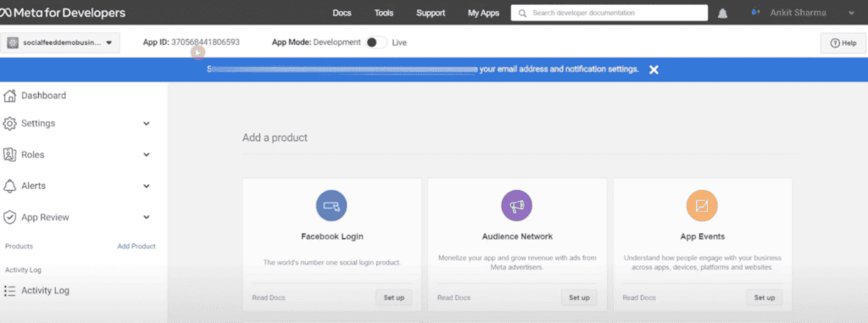The image size is (868, 323).
Task: Expand the Settings chevron in sidebar
Action: tap(146, 124)
